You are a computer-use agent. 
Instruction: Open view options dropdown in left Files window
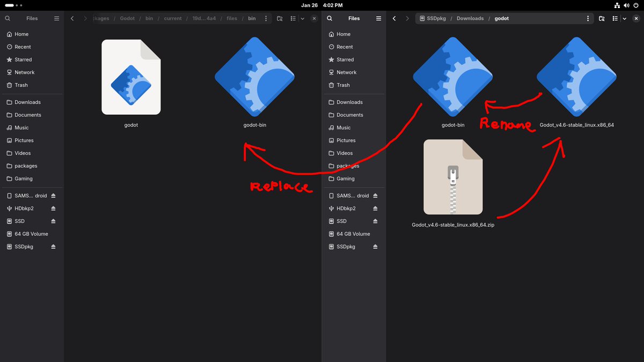tap(302, 18)
